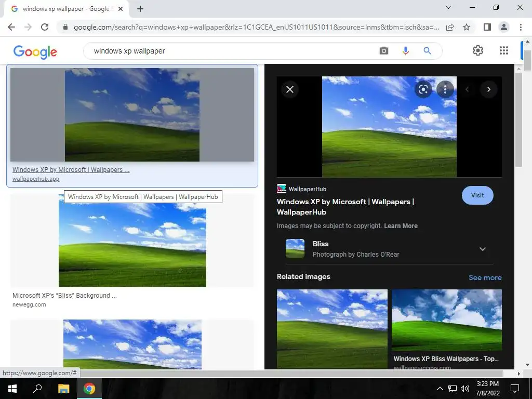Show the previous image in preview
532x399 pixels.
467,89
